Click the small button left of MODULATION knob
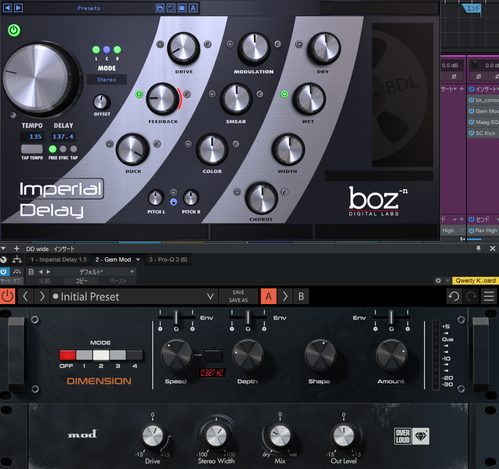 click(230, 44)
